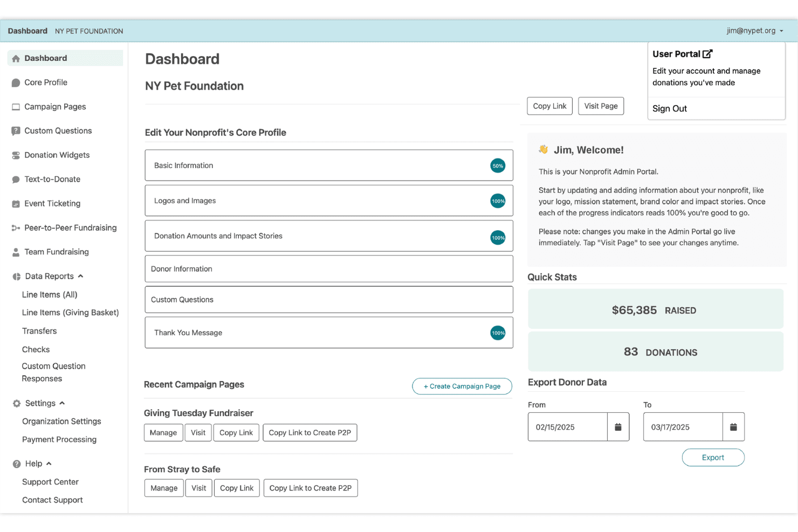This screenshot has width=798, height=532.
Task: Collapse the Data Reports section
Action: click(80, 276)
